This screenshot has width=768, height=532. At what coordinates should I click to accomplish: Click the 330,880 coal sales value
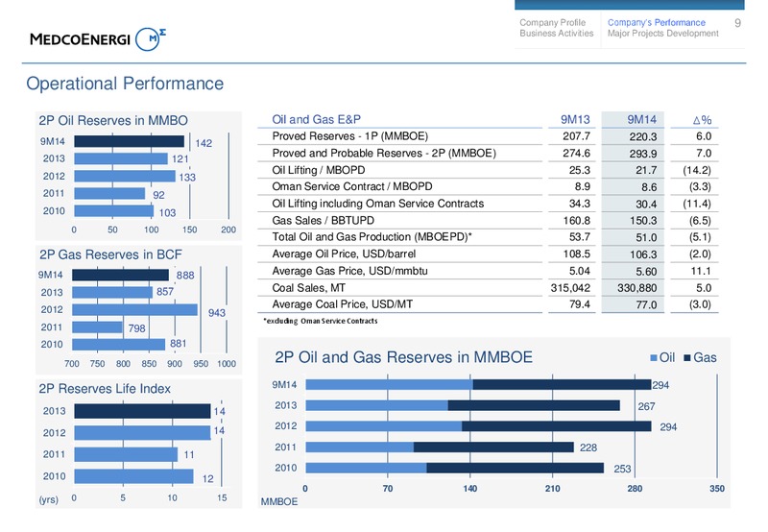coord(636,288)
